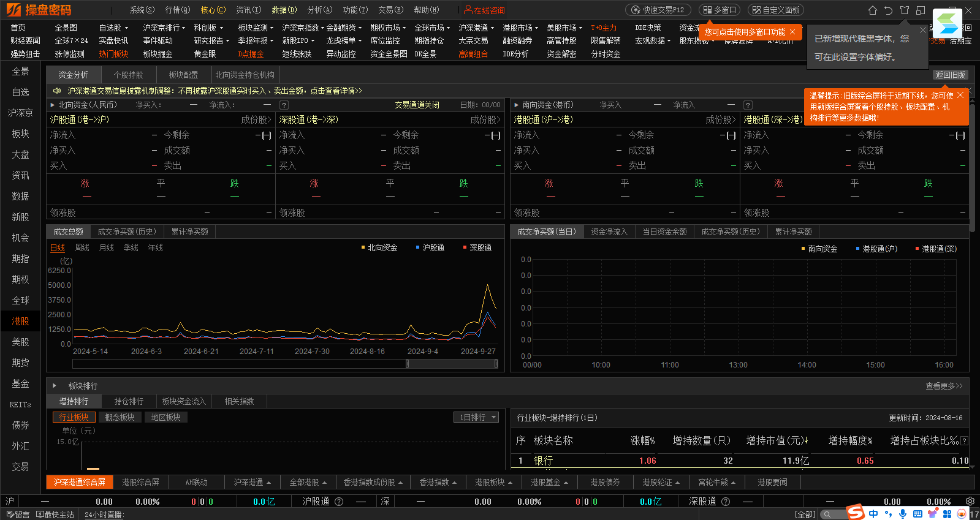980x520 pixels.
Task: Click the chart time-range slider's left handle
Action: click(408, 364)
